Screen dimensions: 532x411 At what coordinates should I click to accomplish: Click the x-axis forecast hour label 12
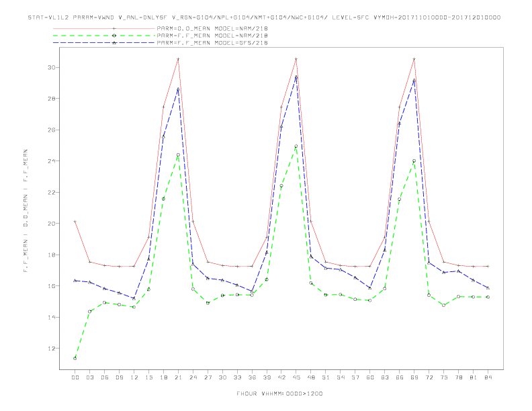134,377
